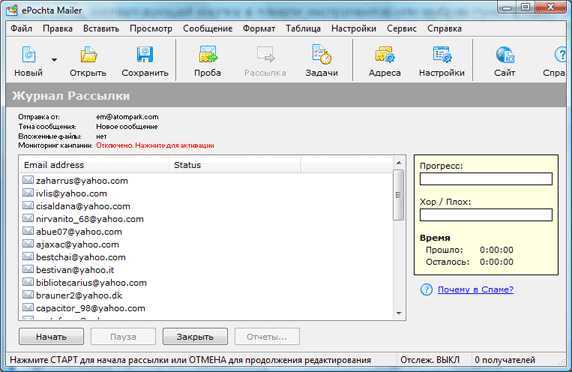Visit the website via the Сайт icon
This screenshot has width=572, height=372.
tap(505, 55)
